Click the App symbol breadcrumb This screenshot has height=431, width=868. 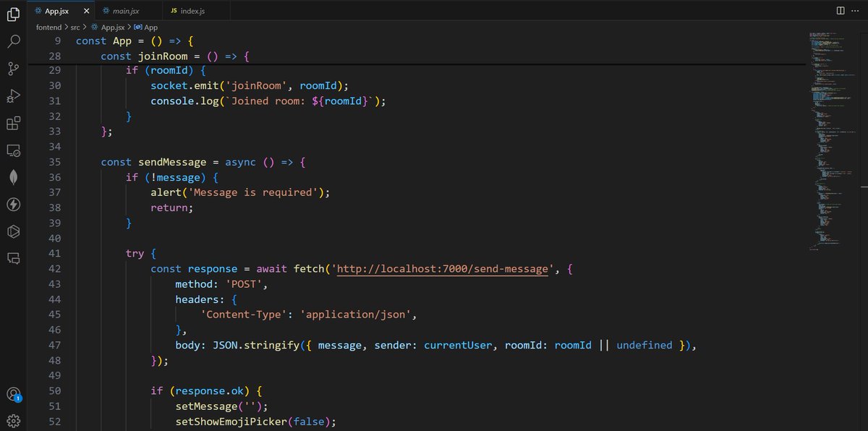tap(146, 27)
